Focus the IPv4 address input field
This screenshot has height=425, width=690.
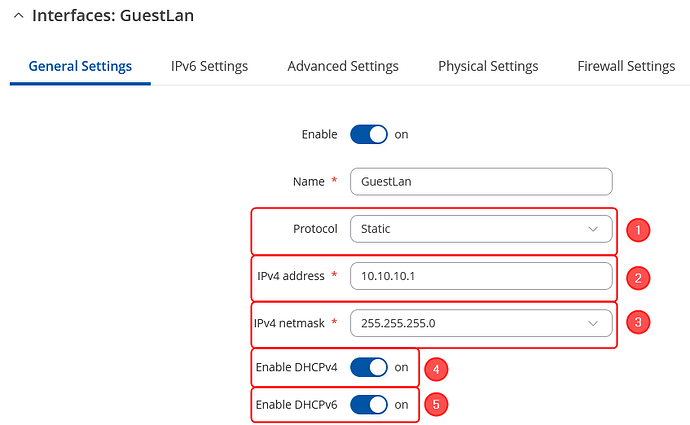pyautogui.click(x=481, y=276)
